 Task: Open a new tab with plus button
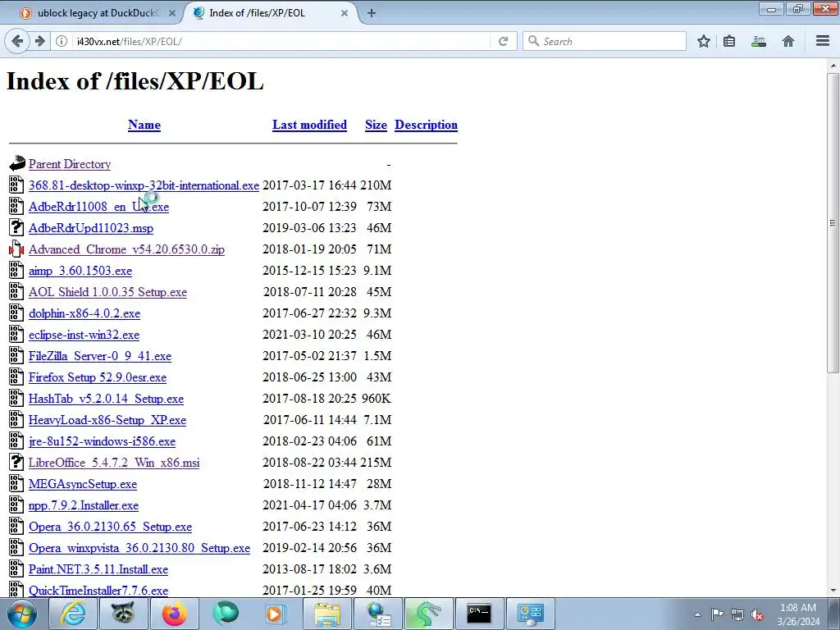372,13
